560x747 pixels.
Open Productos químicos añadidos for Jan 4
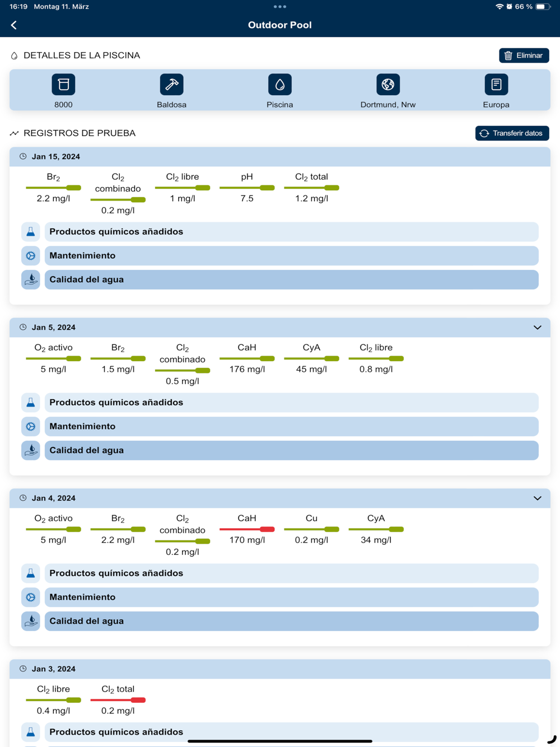pos(292,573)
